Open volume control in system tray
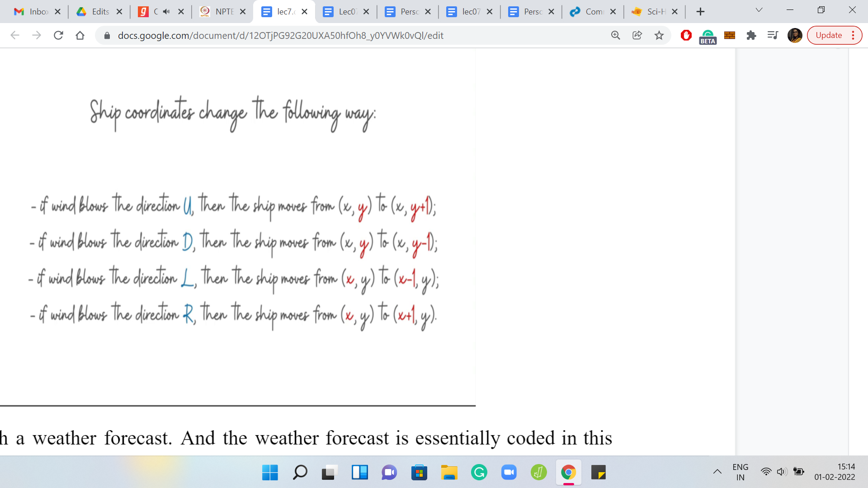The height and width of the screenshot is (488, 868). point(782,472)
